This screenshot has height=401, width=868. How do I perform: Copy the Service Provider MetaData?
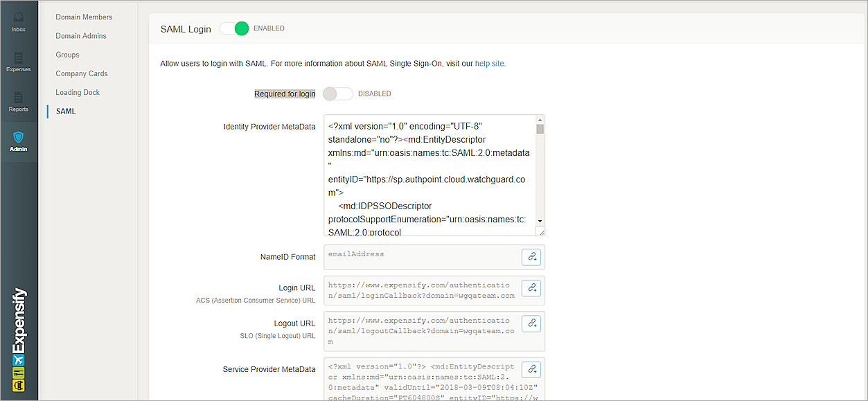pyautogui.click(x=531, y=369)
